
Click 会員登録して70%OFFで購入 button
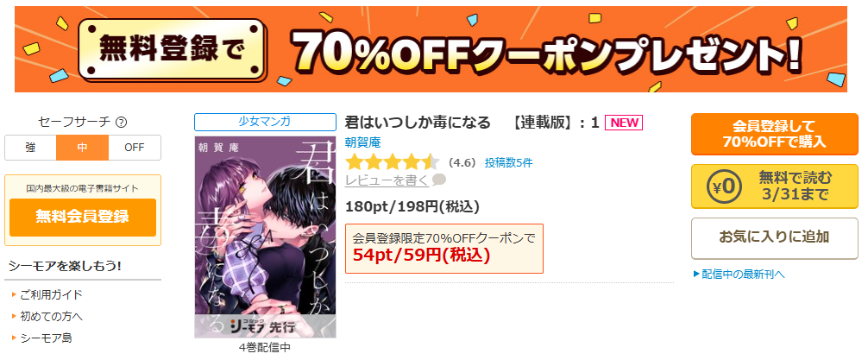[x=774, y=134]
